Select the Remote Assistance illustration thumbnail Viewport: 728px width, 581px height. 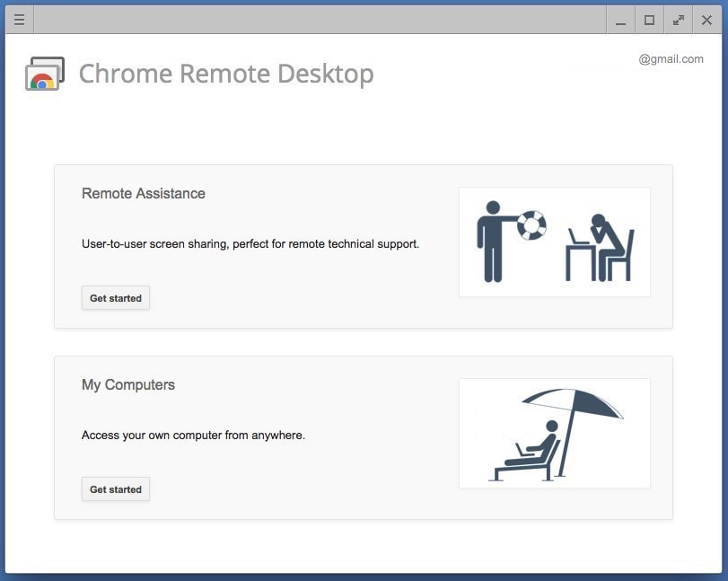(555, 242)
